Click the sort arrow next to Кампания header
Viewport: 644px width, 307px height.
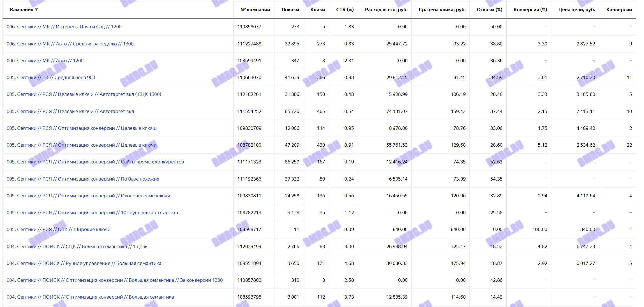(x=36, y=10)
